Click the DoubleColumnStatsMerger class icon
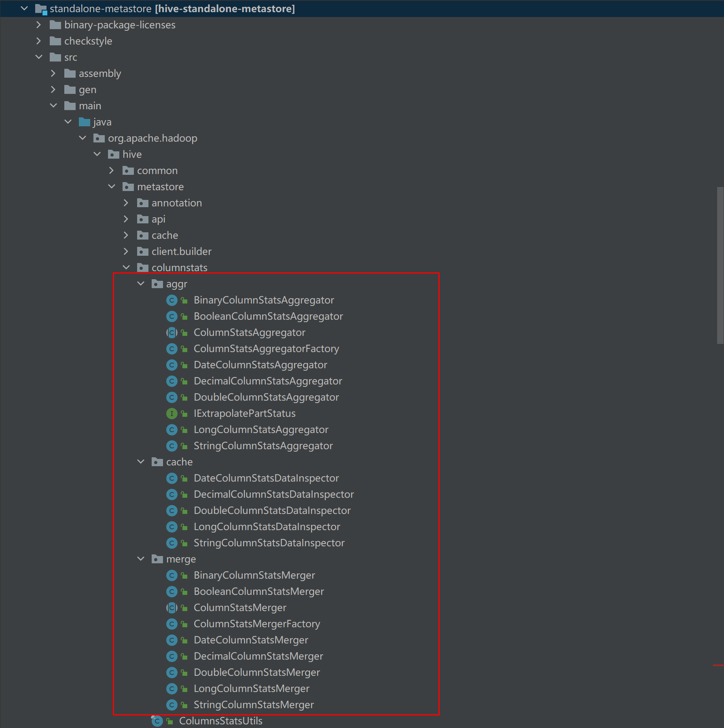 [172, 673]
